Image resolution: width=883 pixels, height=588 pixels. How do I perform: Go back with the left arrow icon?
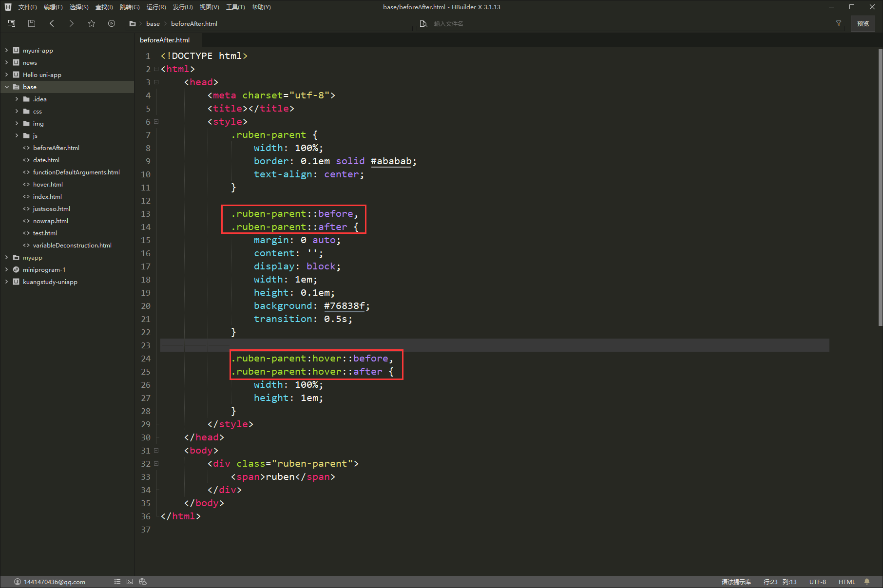[52, 23]
